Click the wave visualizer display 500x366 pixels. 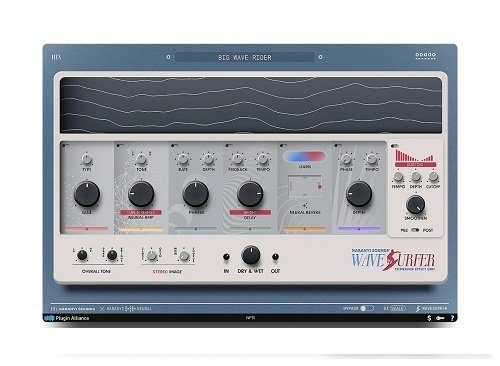[251, 105]
